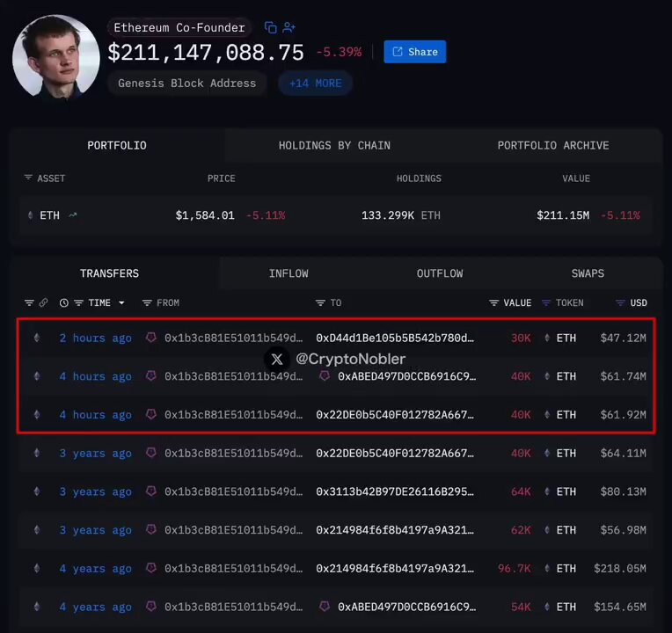Filter the TO column

(320, 302)
